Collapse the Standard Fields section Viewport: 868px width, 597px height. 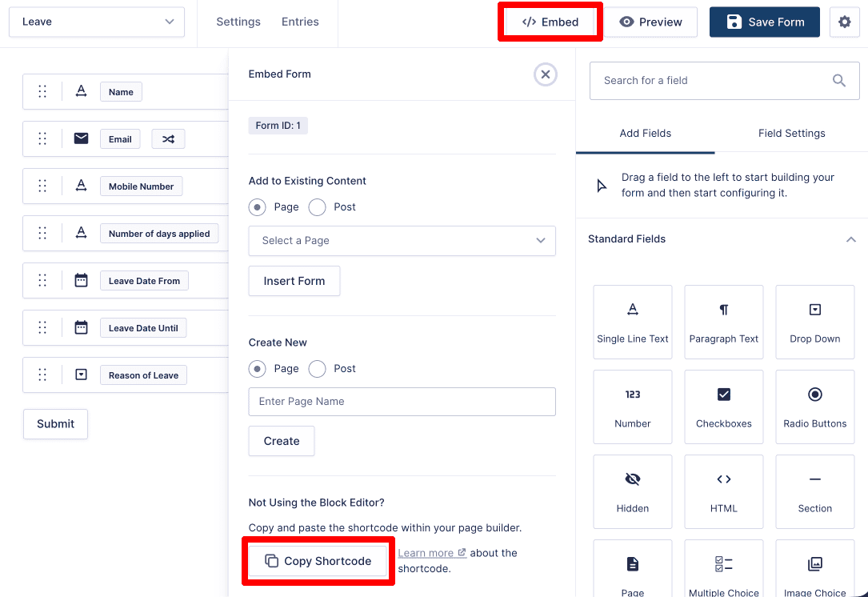tap(851, 239)
